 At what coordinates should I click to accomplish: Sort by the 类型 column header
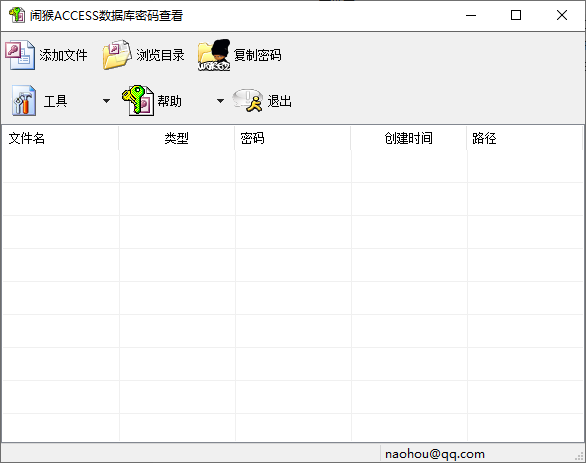tap(176, 138)
